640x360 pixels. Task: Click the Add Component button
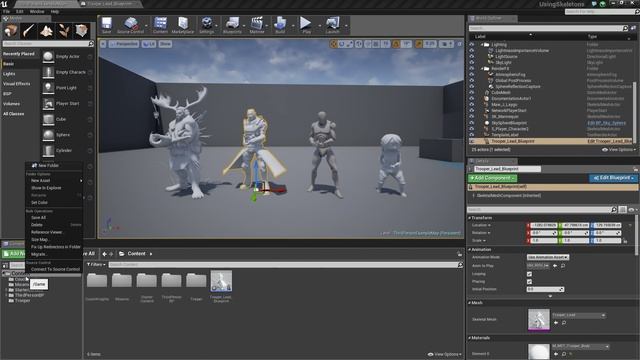point(492,178)
